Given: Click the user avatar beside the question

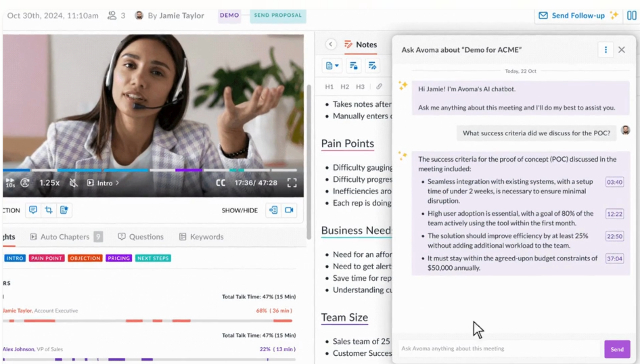Looking at the screenshot, I should (625, 130).
